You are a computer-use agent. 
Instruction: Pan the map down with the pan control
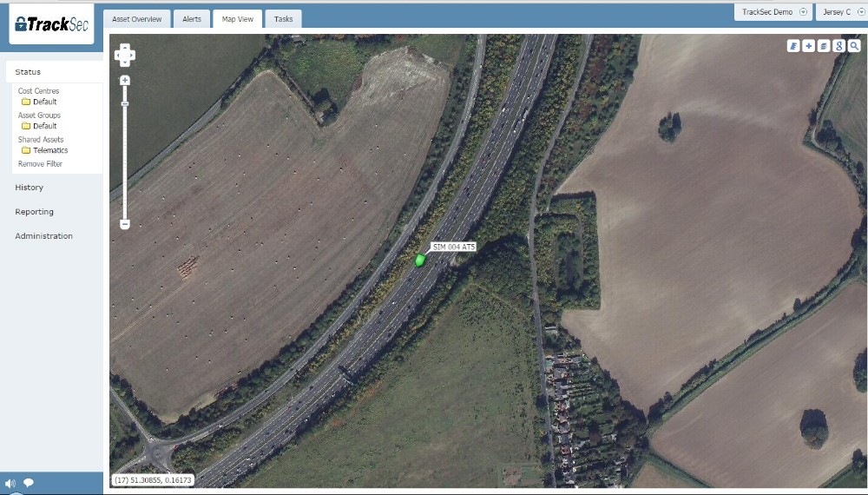pyautogui.click(x=124, y=63)
